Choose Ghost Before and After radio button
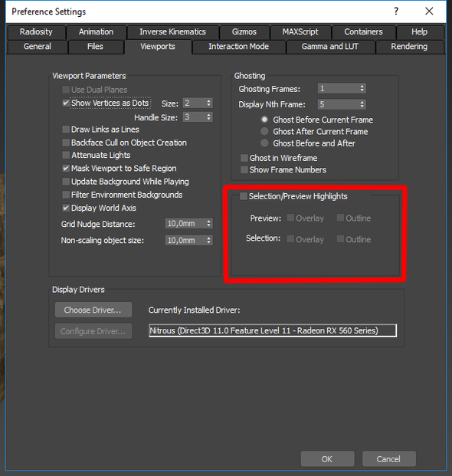Viewport: 452px width, 476px height. [x=264, y=143]
